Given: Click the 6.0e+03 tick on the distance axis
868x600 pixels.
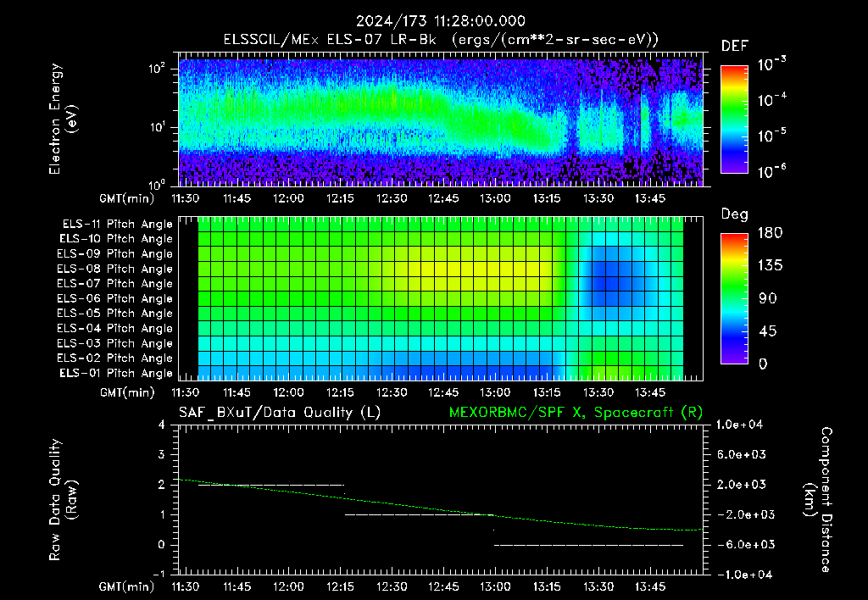Looking at the screenshot, I should pyautogui.click(x=742, y=454).
